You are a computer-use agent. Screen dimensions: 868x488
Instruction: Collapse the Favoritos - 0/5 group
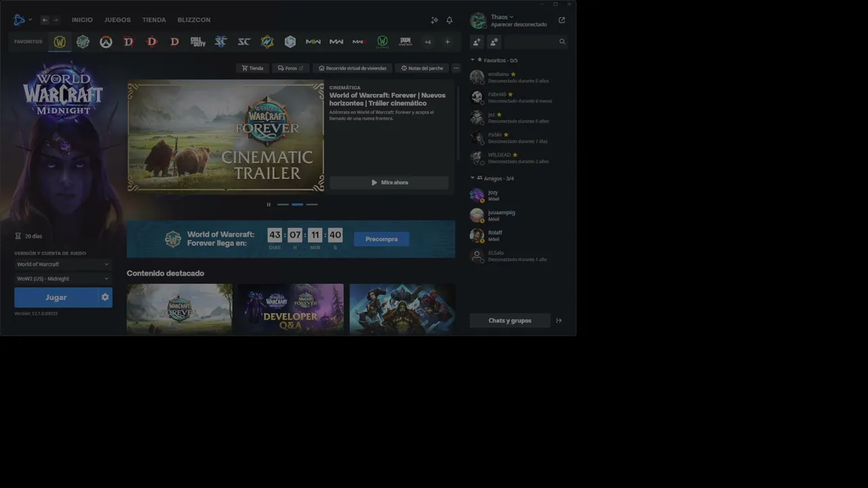[x=473, y=60]
